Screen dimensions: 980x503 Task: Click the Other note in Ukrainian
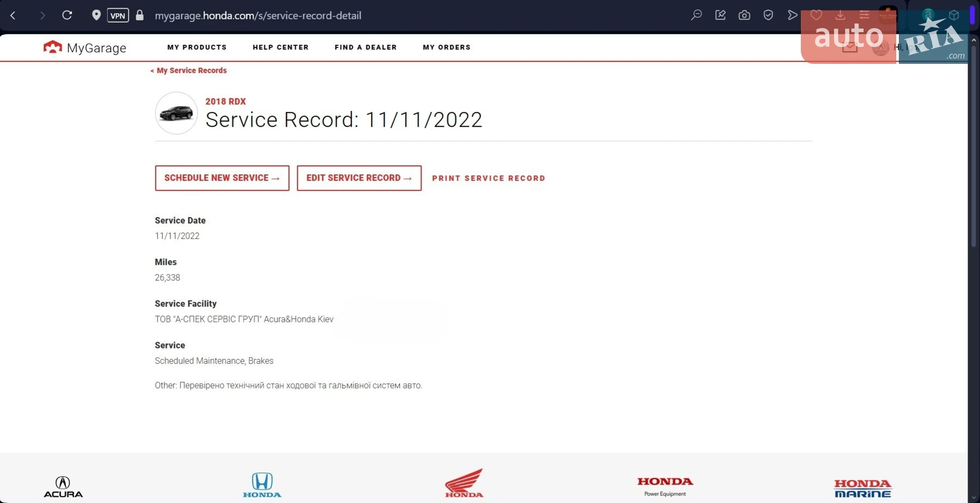(x=288, y=386)
